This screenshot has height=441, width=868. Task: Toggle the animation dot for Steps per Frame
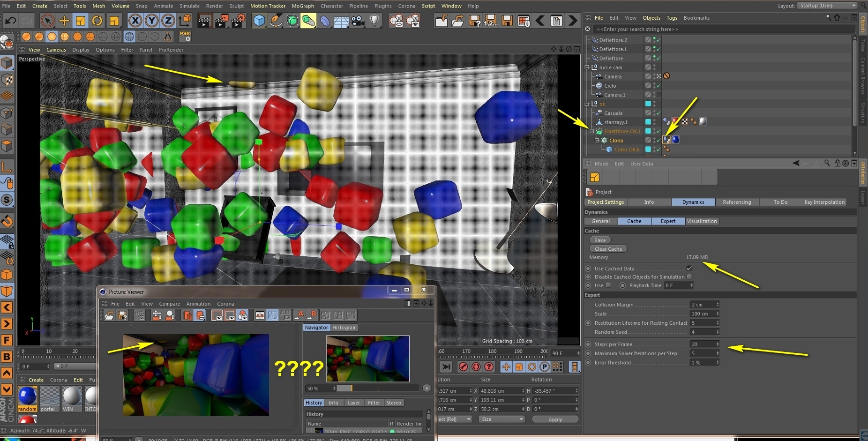coord(588,344)
